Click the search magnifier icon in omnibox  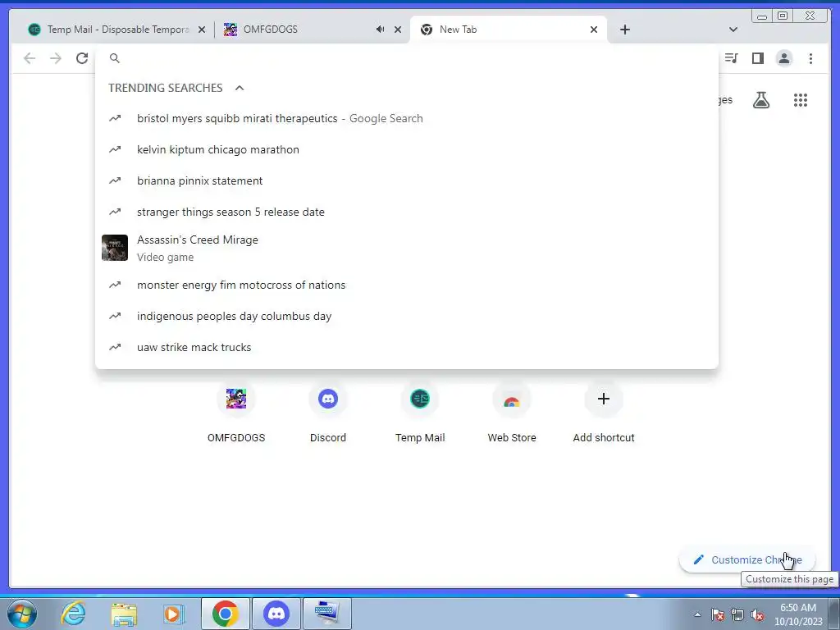(x=115, y=58)
